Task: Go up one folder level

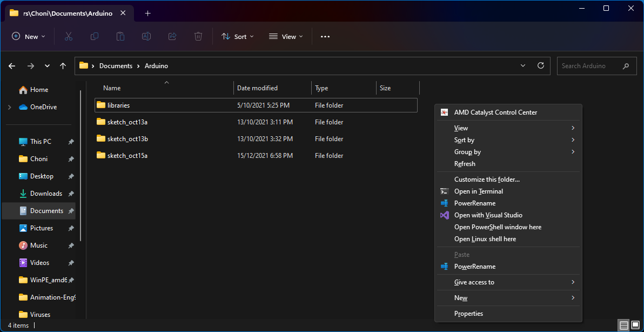Action: click(63, 65)
